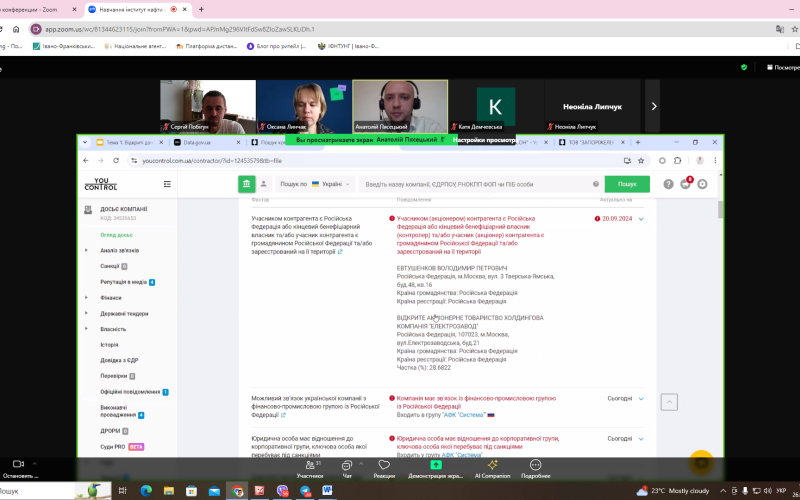The image size is (800, 500).
Task: Open Zoom Chat panel
Action: (347, 468)
